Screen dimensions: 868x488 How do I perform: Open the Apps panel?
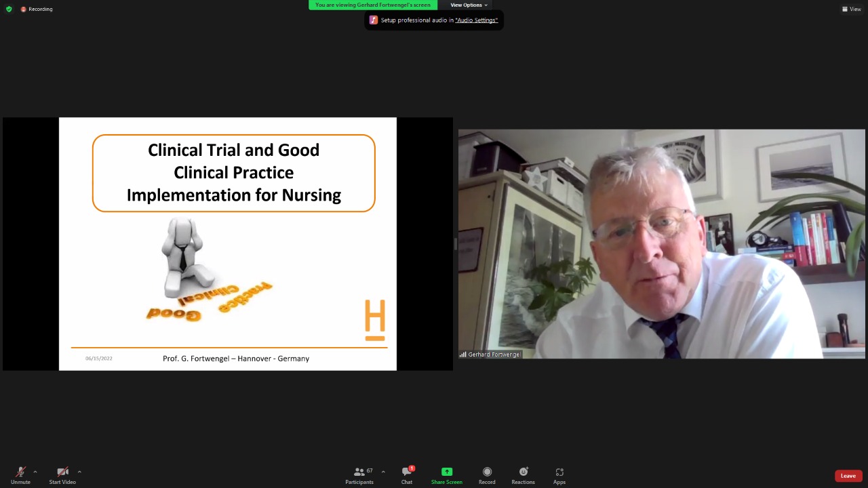point(559,475)
